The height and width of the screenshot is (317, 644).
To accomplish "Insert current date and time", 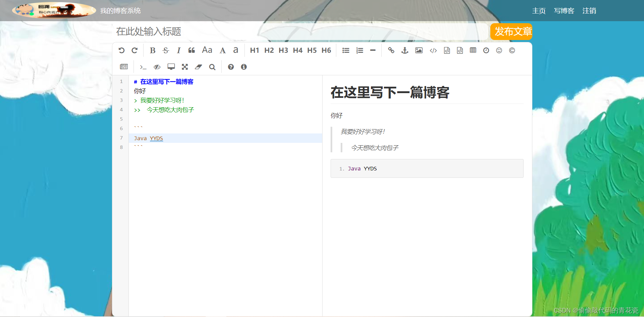I will click(486, 50).
